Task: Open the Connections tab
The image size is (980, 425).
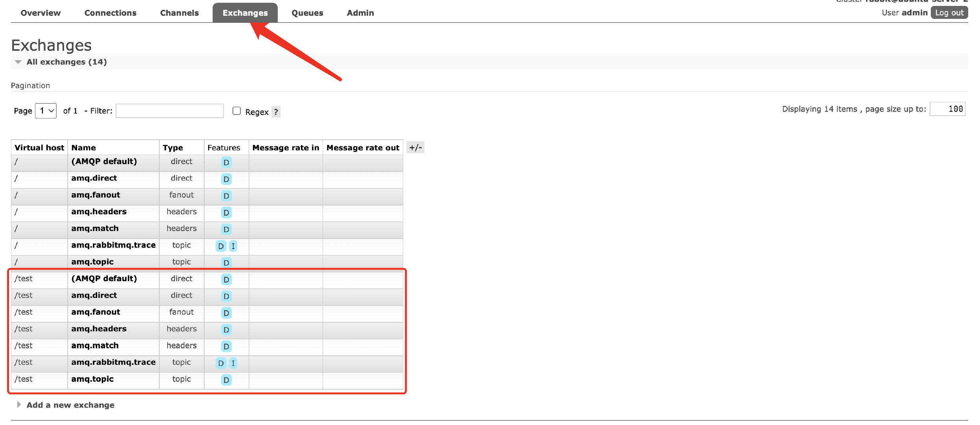Action: 110,13
